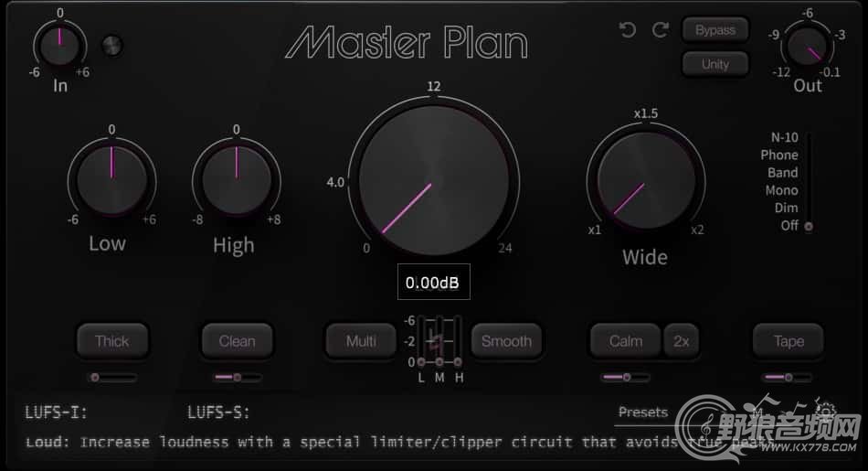Adjust the slider under Clean button
Viewport: 868px width, 471px height.
(238, 378)
